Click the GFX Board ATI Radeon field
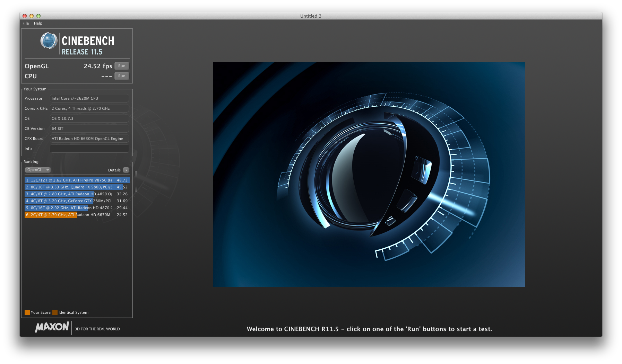This screenshot has width=622, height=364. (x=89, y=139)
